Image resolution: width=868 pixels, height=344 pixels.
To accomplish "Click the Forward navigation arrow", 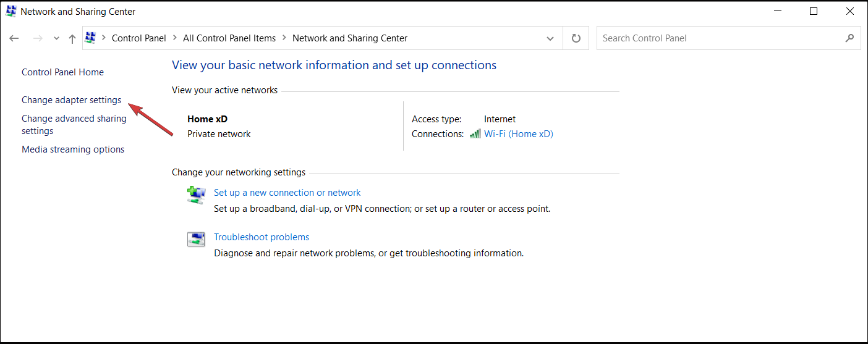I will (38, 38).
